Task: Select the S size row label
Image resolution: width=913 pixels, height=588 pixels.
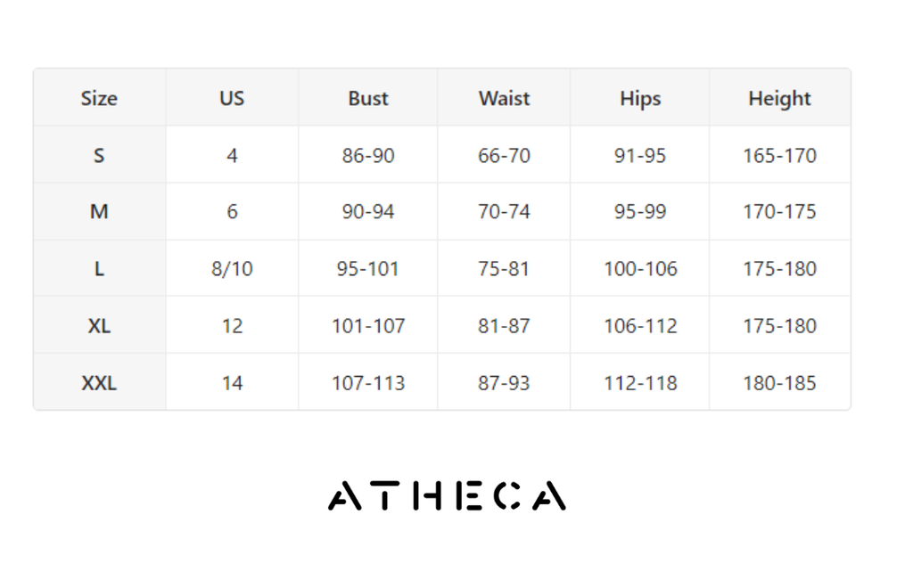Action: point(99,155)
